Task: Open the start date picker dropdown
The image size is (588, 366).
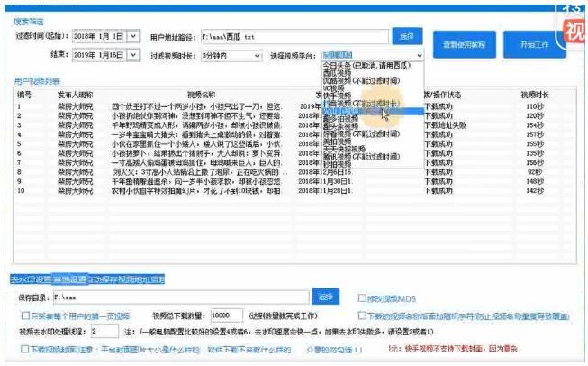Action: coord(133,37)
